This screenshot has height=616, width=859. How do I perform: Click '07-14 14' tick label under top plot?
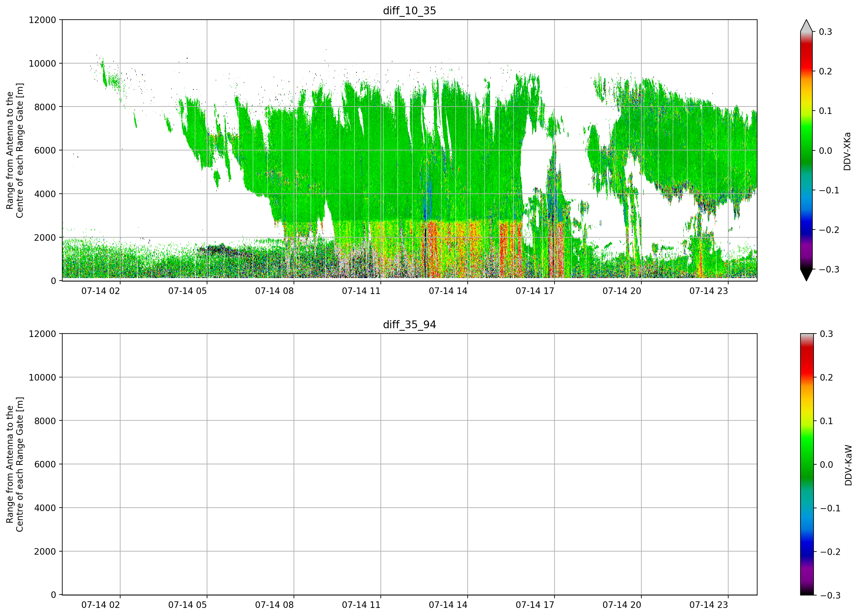point(448,291)
